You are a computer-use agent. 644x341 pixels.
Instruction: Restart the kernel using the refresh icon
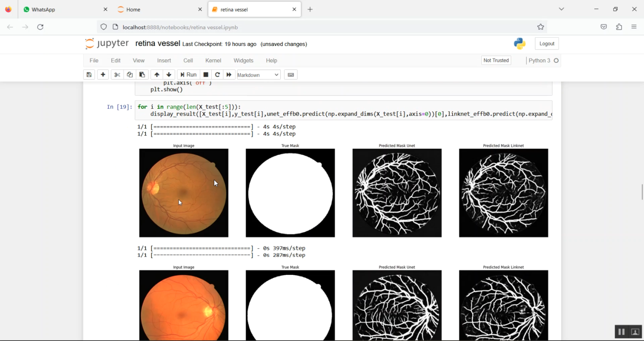pos(217,74)
